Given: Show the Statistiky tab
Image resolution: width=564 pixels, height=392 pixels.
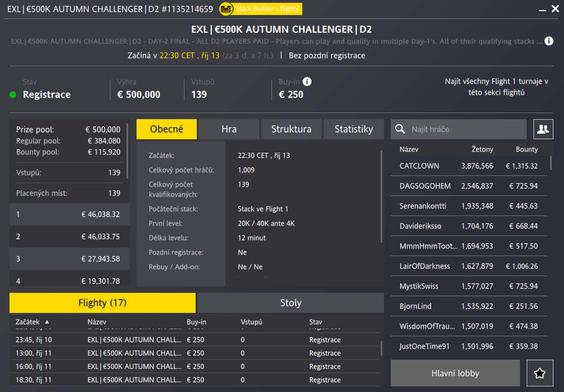Looking at the screenshot, I should click(x=353, y=129).
